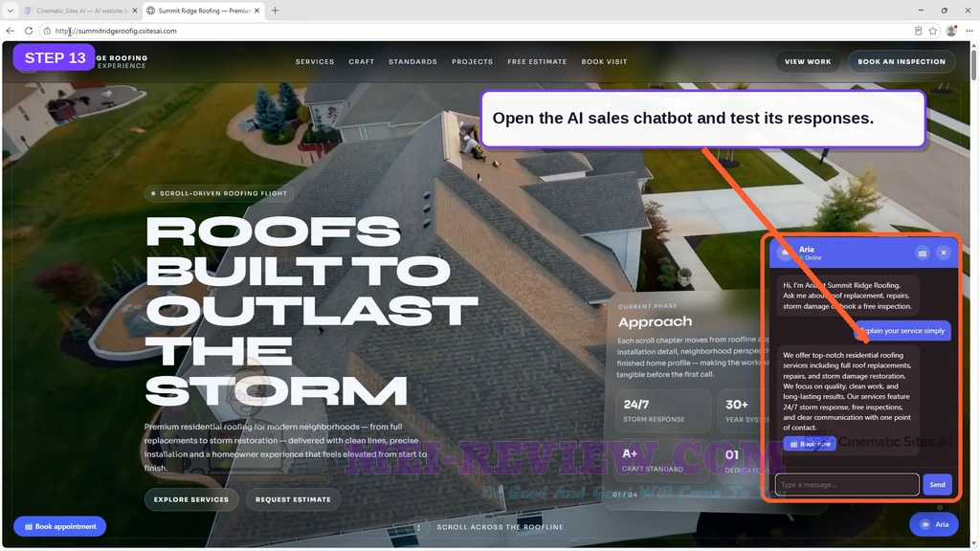Click the Aria avatar icon in chat header
The image size is (980, 551).
(x=787, y=253)
